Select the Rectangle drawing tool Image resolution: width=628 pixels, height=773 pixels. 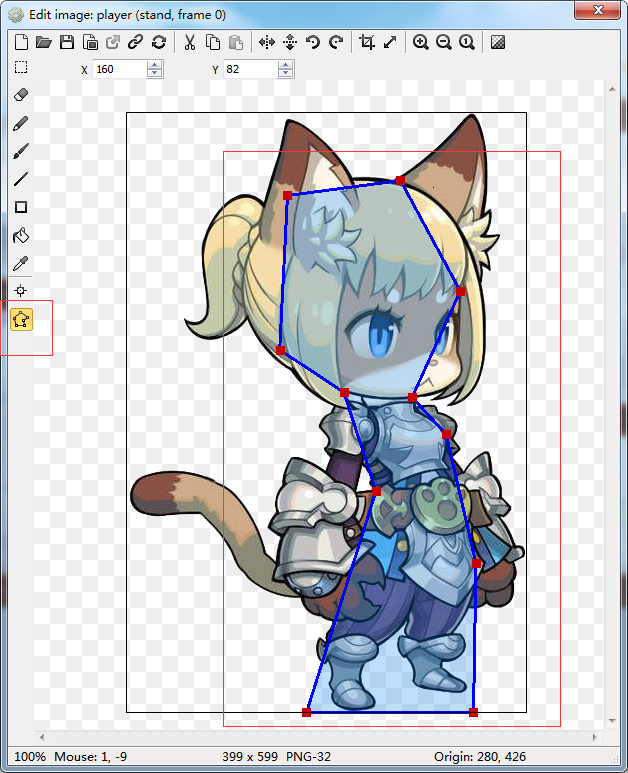click(21, 207)
